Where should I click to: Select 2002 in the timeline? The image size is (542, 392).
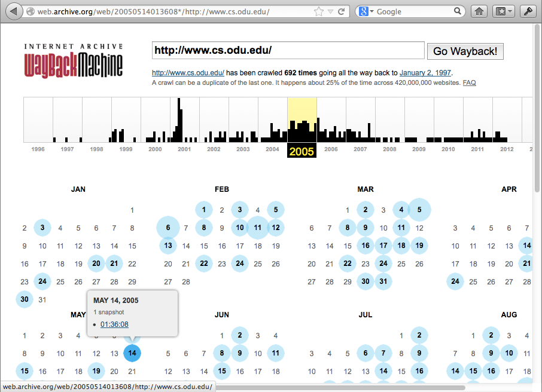(x=214, y=149)
